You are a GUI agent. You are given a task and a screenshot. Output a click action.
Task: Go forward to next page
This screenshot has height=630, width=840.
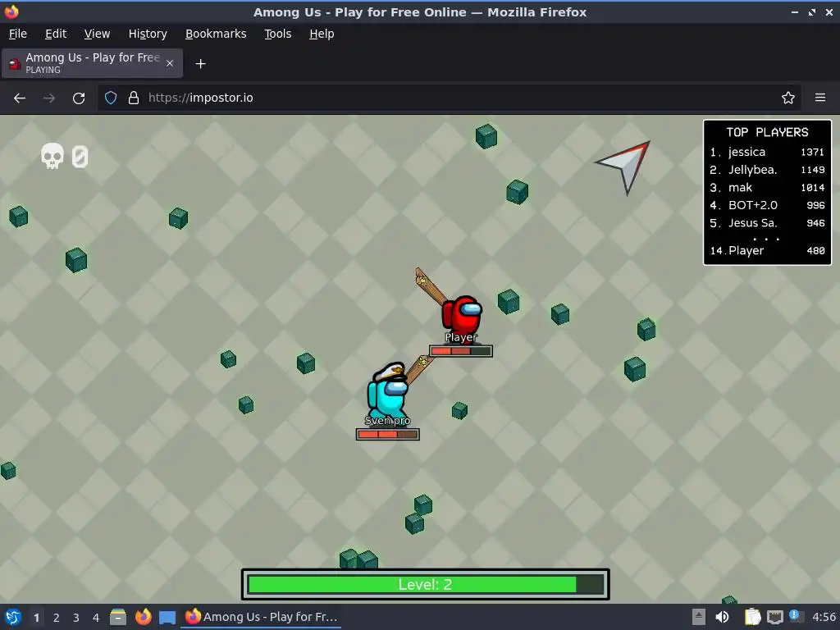48,98
